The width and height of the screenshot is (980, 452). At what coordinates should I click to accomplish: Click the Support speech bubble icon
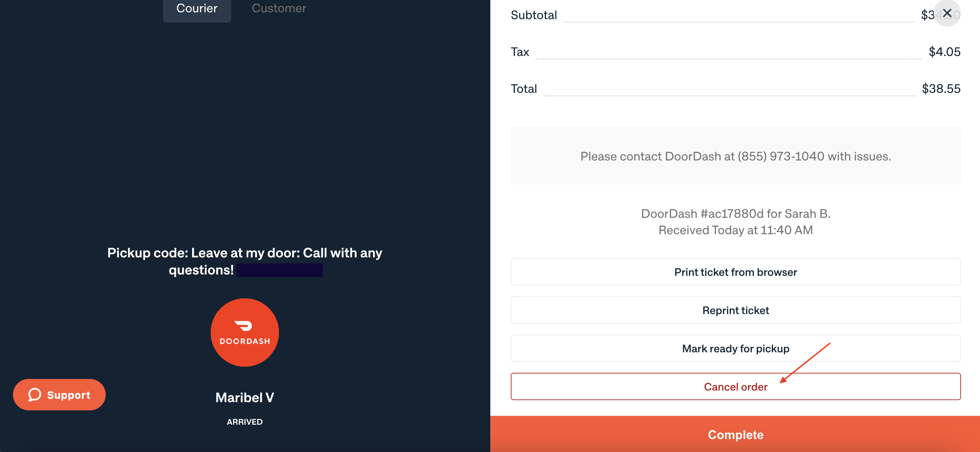[x=35, y=395]
